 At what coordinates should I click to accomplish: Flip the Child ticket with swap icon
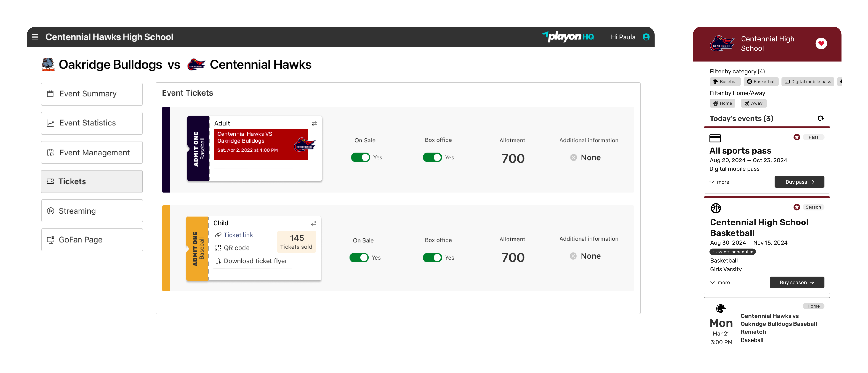point(313,223)
